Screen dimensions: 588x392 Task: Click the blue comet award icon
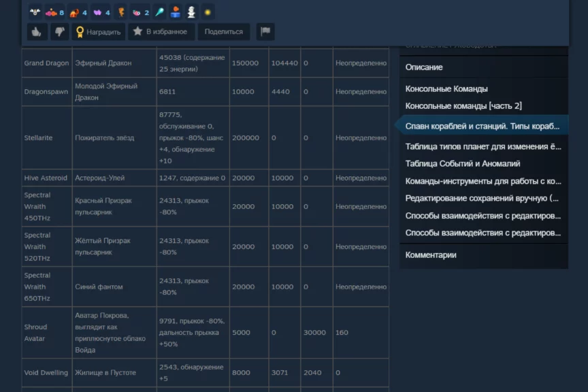pos(159,12)
